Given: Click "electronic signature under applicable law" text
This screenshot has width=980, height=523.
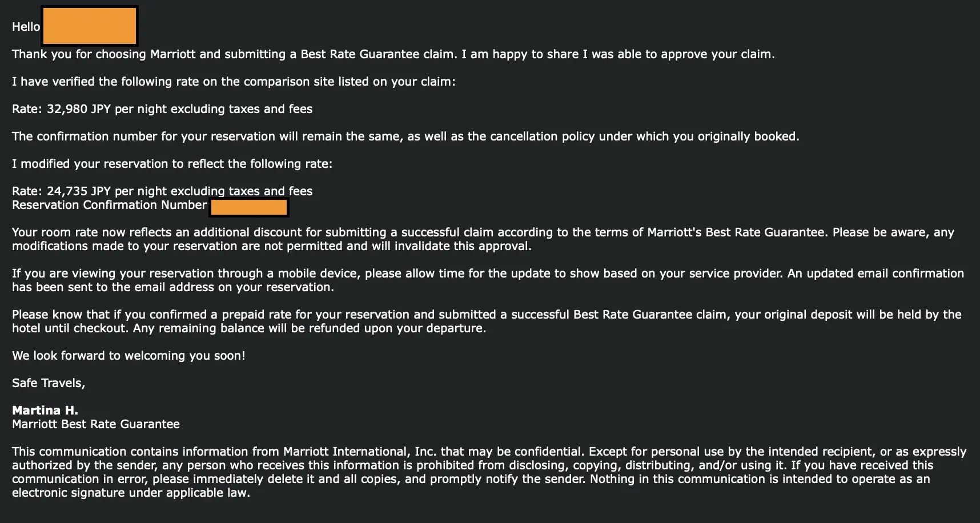Looking at the screenshot, I should [131, 493].
